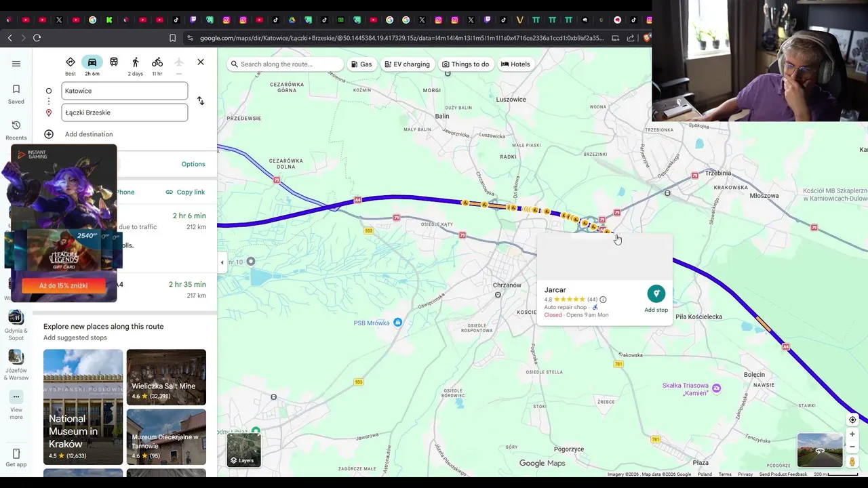This screenshot has width=868, height=488.
Task: Open Józefów & Warsaw recent item
Action: 16,365
